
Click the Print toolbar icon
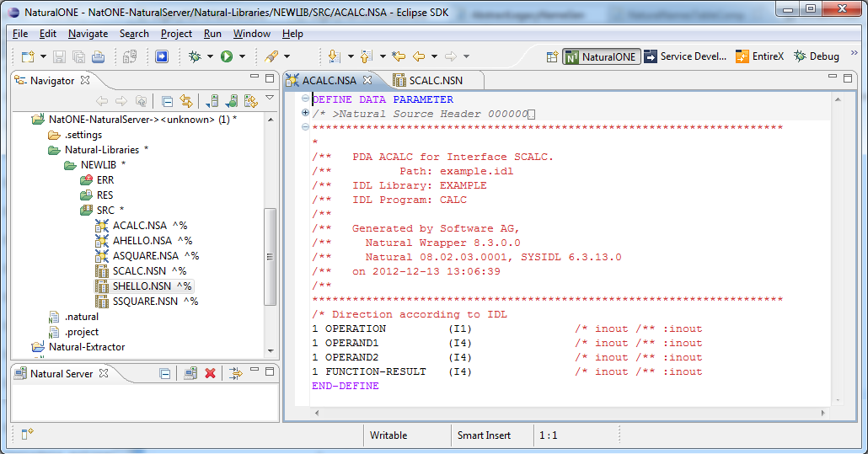98,56
